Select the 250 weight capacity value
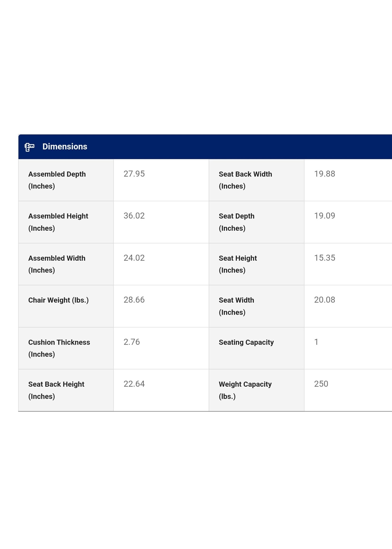The width and height of the screenshot is (392, 549). click(x=321, y=384)
